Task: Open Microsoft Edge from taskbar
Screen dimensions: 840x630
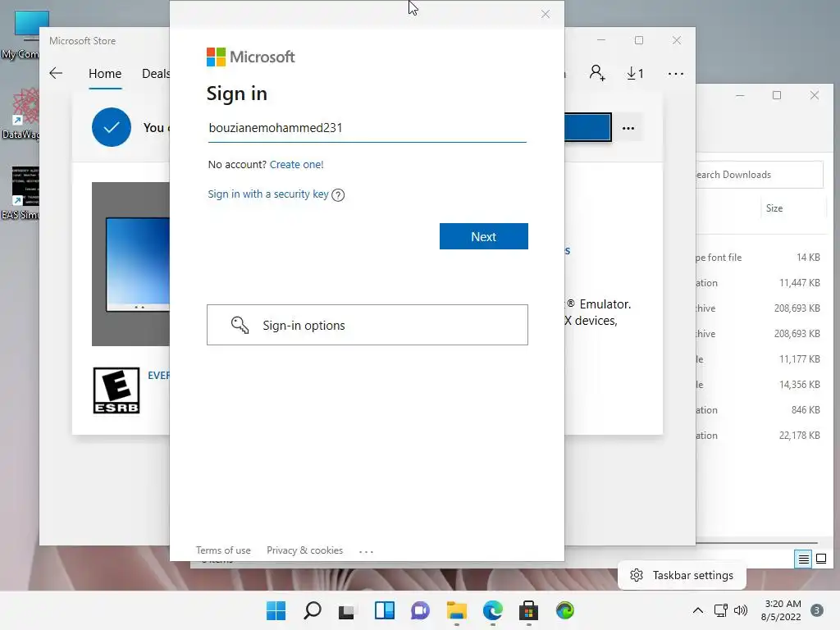Action: [493, 610]
